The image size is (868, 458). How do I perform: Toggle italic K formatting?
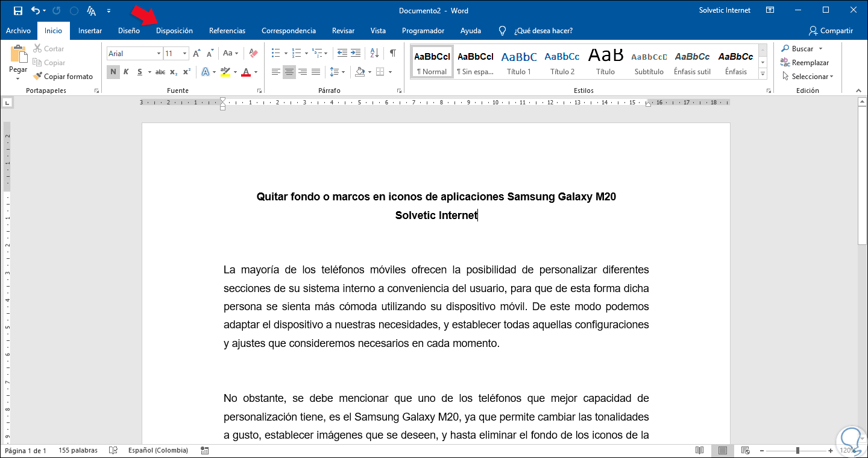[x=126, y=72]
